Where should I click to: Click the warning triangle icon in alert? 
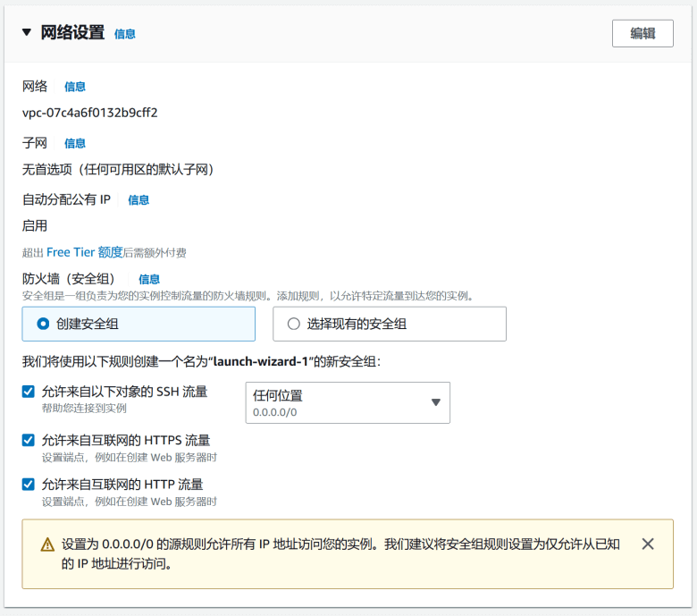(47, 544)
